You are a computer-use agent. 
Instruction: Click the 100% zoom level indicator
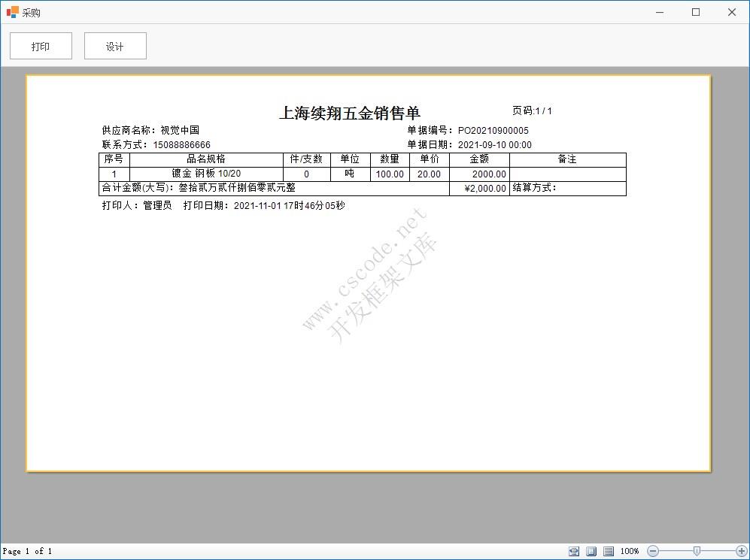click(630, 550)
